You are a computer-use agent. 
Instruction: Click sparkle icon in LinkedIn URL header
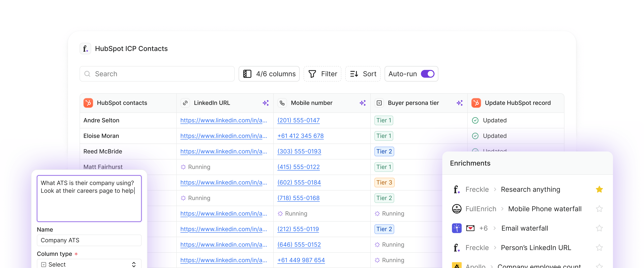tap(266, 103)
